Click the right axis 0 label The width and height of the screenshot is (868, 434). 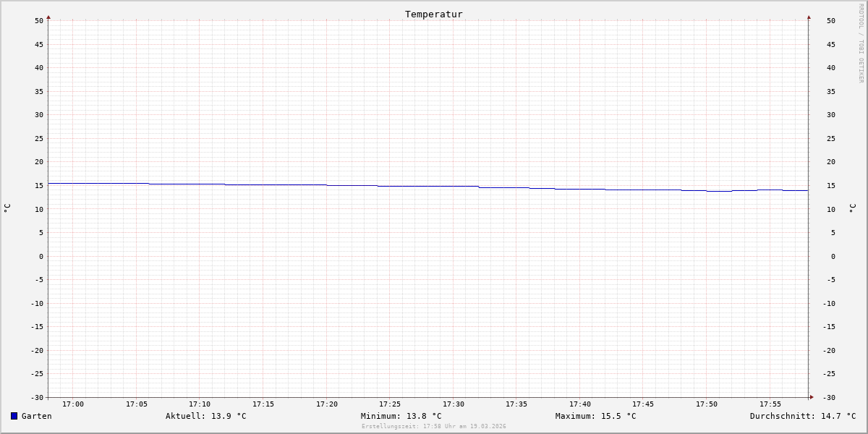tap(833, 256)
